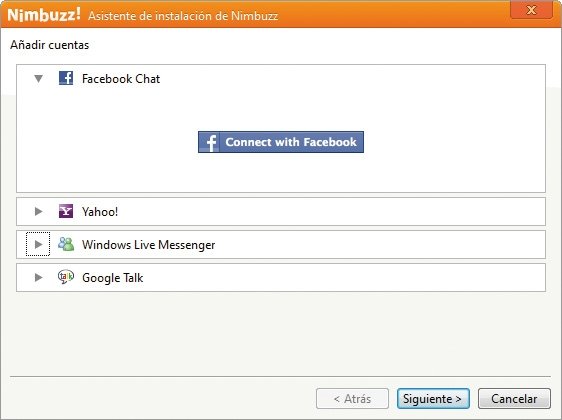This screenshot has width=562, height=420.
Task: Select the Facebook Chat label
Action: point(121,78)
